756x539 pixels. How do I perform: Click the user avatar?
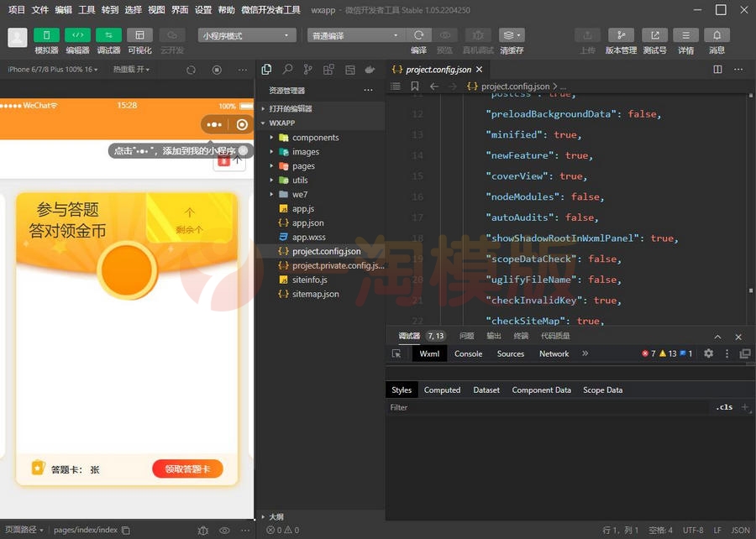tap(18, 38)
